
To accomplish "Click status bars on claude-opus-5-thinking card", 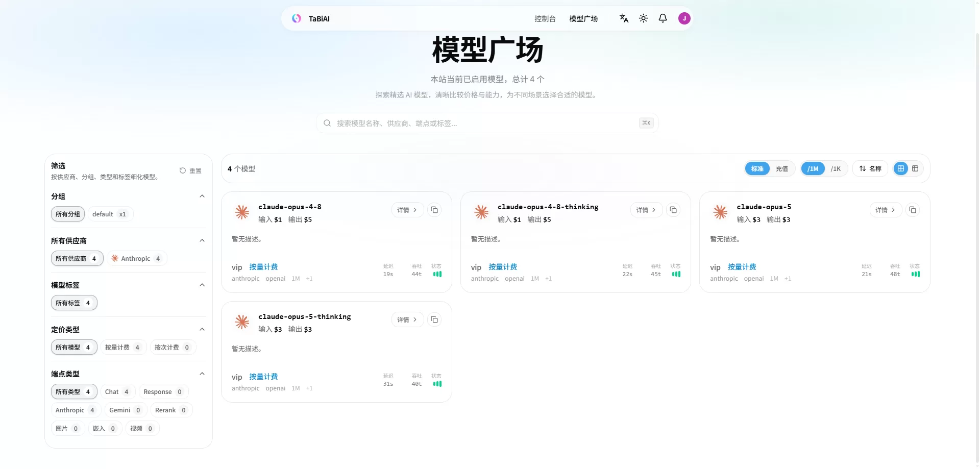I will point(437,384).
